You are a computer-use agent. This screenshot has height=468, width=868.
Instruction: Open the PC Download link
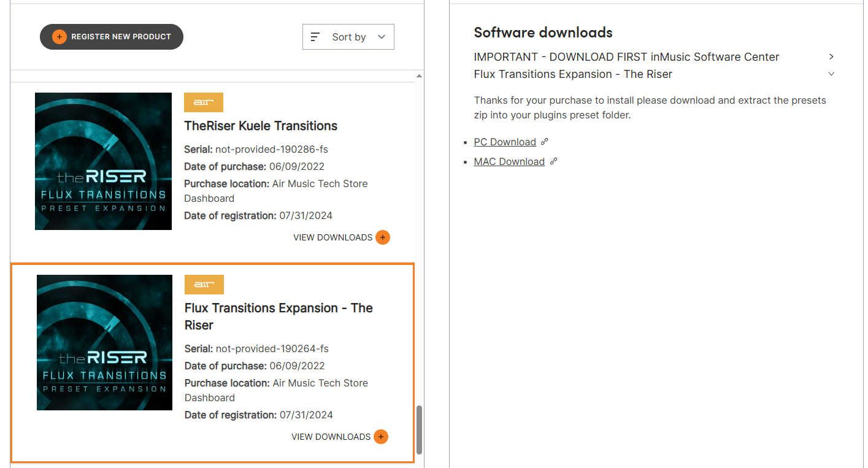[x=505, y=142]
